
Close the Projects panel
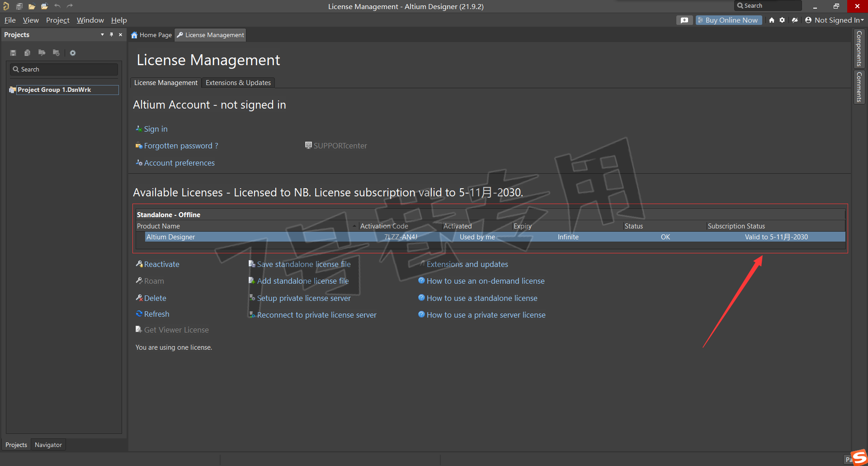[x=120, y=34]
